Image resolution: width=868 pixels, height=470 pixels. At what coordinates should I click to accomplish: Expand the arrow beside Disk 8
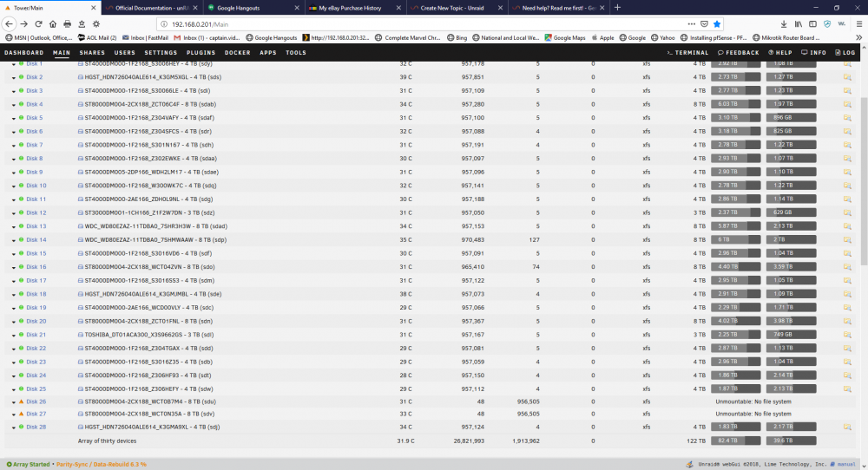(x=14, y=160)
